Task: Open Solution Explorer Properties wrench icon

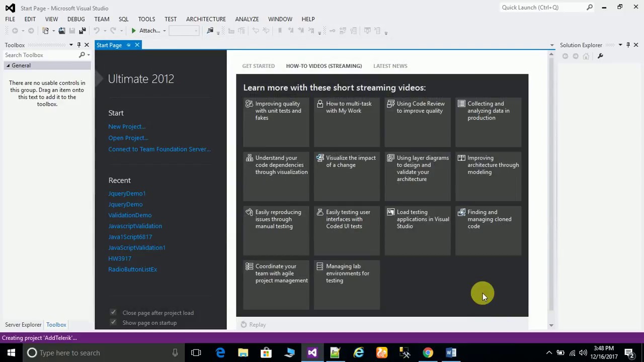Action: [x=600, y=56]
